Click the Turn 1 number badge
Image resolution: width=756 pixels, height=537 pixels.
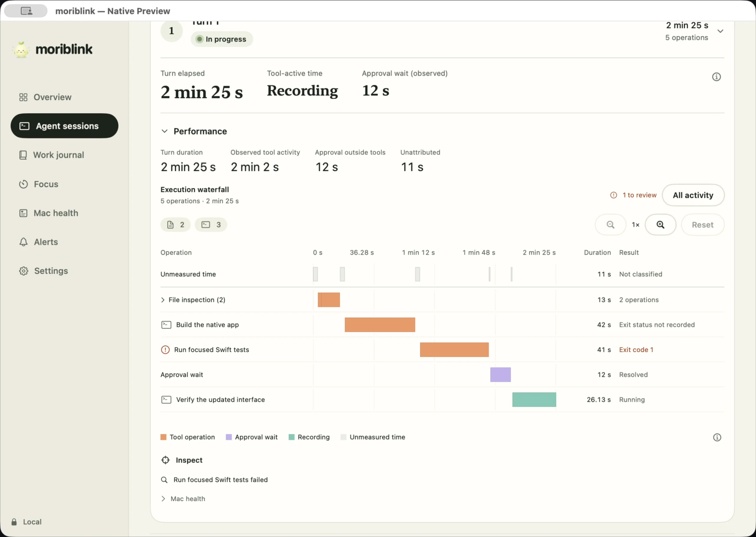pyautogui.click(x=171, y=31)
